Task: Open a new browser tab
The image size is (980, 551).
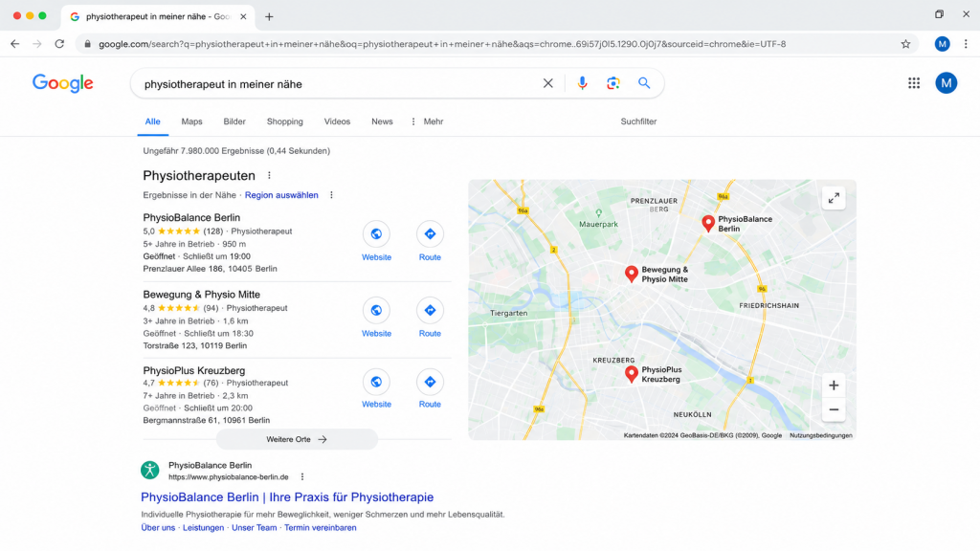Action: 269,17
